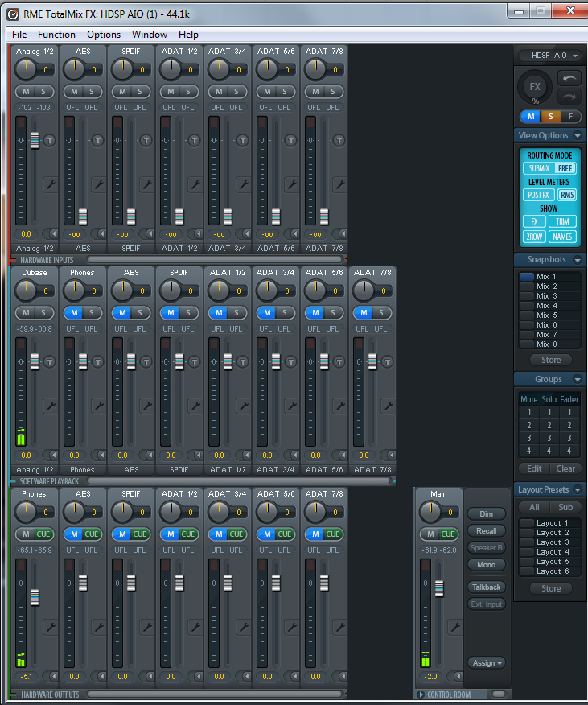Open HDSP AIO device dropdown

click(549, 56)
